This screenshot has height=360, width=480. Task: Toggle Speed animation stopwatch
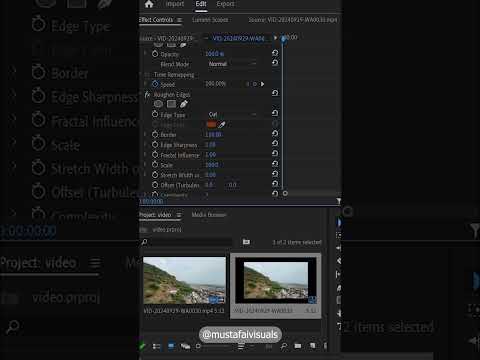[x=155, y=84]
